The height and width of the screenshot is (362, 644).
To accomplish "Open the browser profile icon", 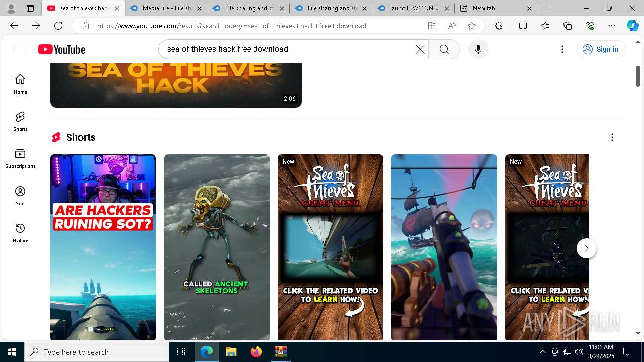I will pyautogui.click(x=11, y=8).
